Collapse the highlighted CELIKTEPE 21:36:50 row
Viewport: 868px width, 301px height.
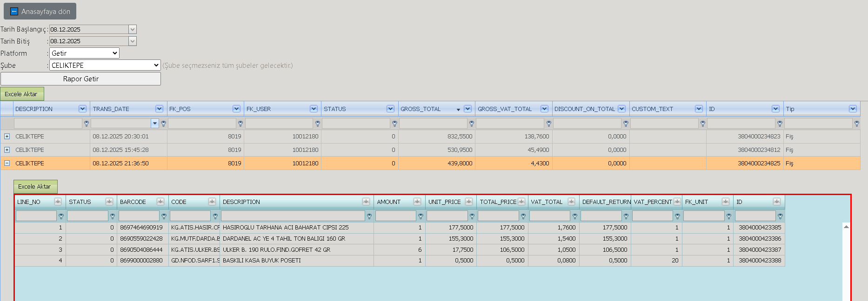(x=7, y=164)
